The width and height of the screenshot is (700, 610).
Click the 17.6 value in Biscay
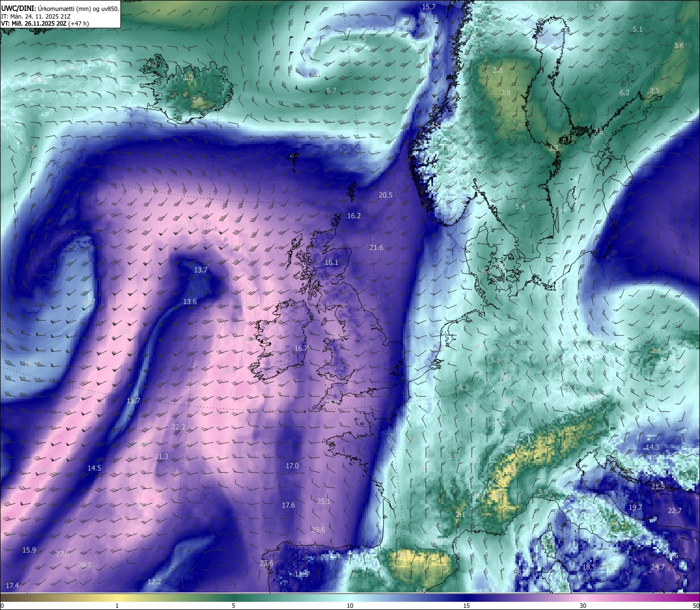[288, 506]
